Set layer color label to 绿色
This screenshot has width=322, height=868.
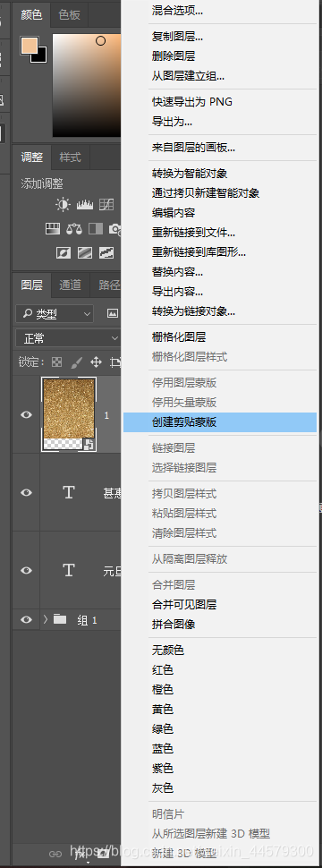point(163,729)
